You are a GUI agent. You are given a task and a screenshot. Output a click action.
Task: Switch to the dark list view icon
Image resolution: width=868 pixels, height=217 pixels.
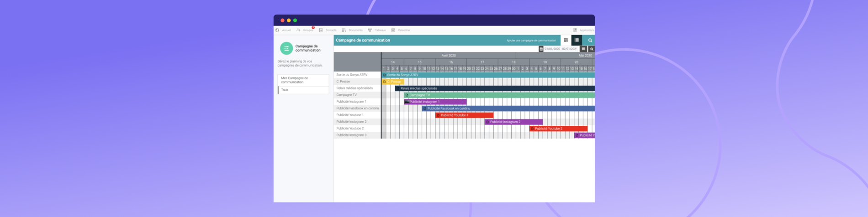click(x=577, y=40)
